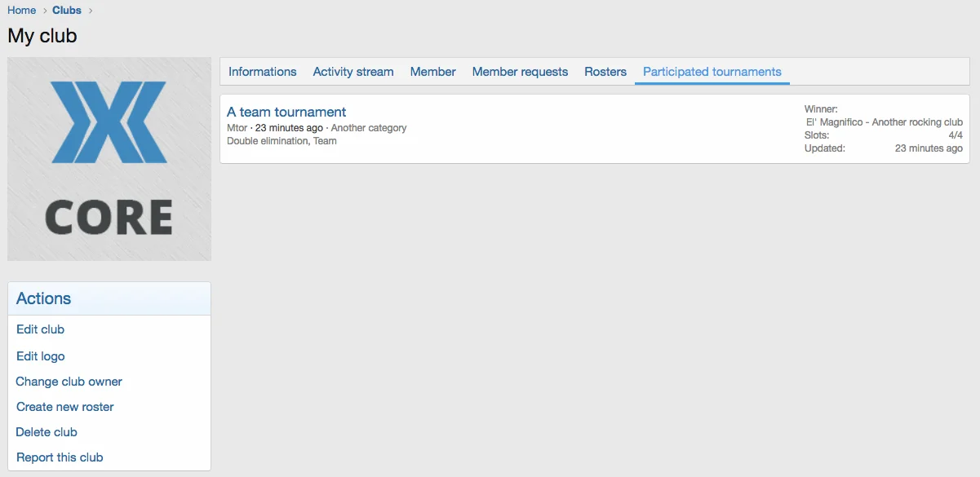
Task: Switch to the Rosters tab
Action: [605, 72]
